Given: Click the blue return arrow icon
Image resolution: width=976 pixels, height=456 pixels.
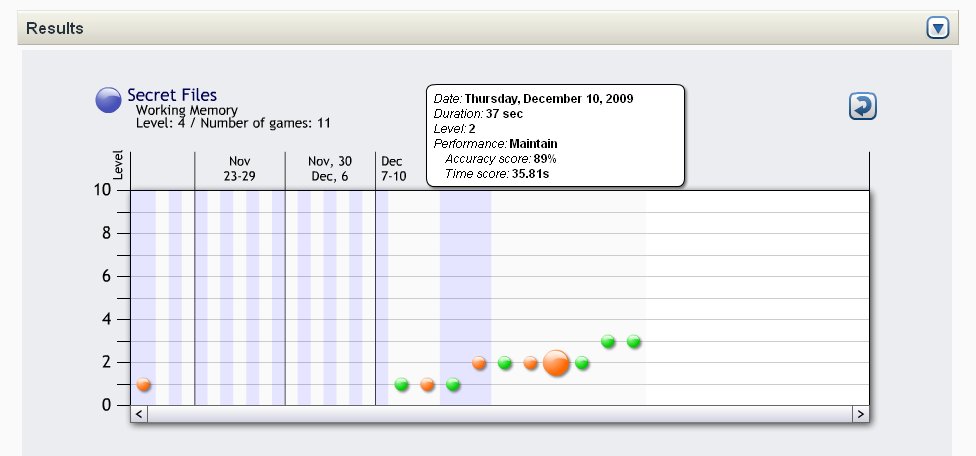Looking at the screenshot, I should point(863,106).
